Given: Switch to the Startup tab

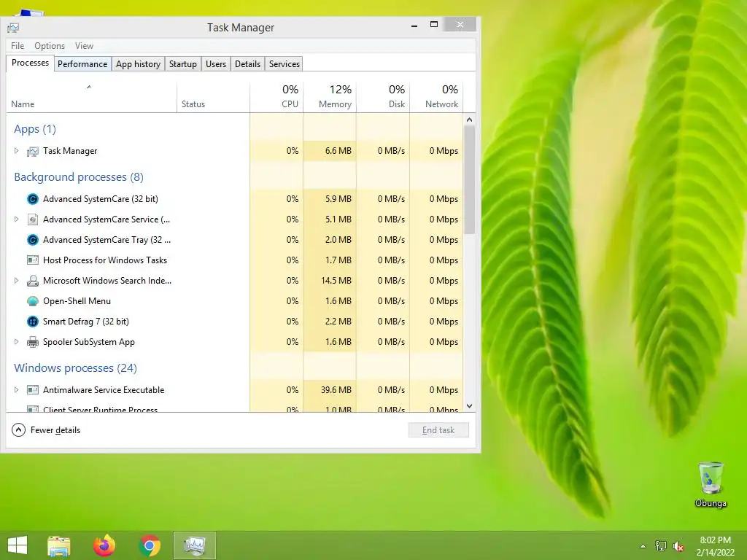Looking at the screenshot, I should (183, 64).
